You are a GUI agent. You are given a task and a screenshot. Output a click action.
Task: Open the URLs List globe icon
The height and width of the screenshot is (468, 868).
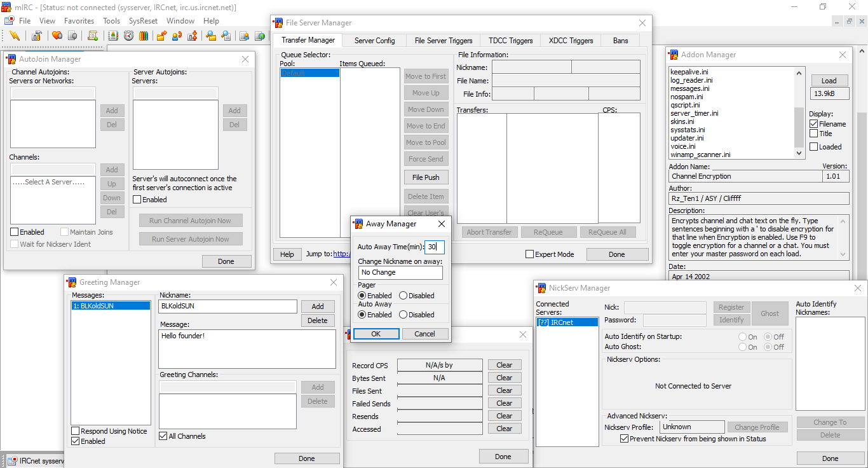[260, 36]
